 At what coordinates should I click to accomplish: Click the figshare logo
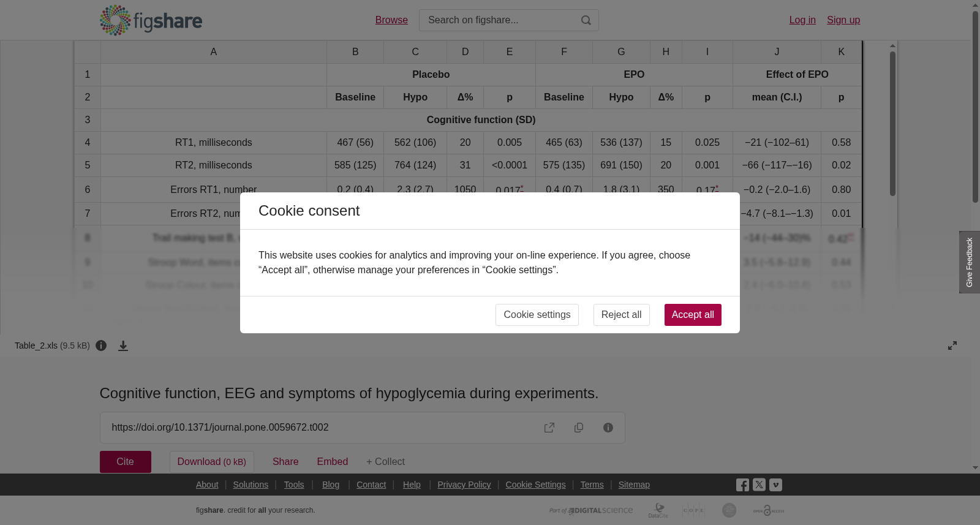(x=151, y=20)
